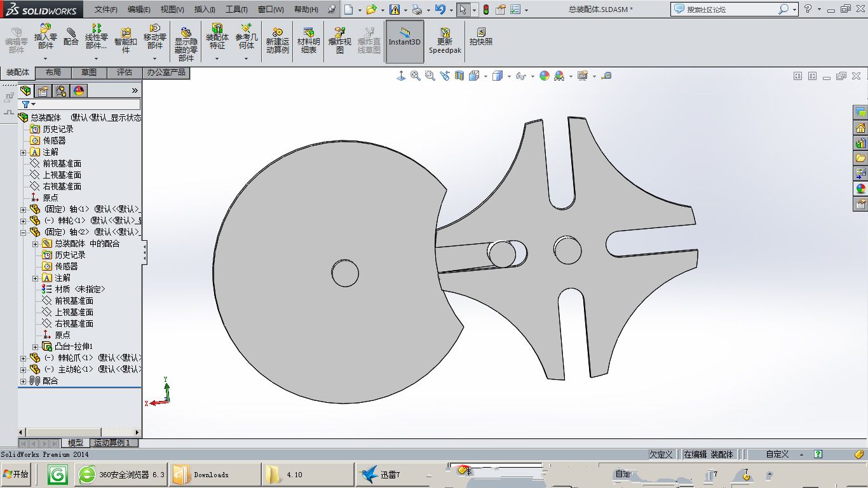Select the 新建运动算例 new motion study tool

coord(278,40)
